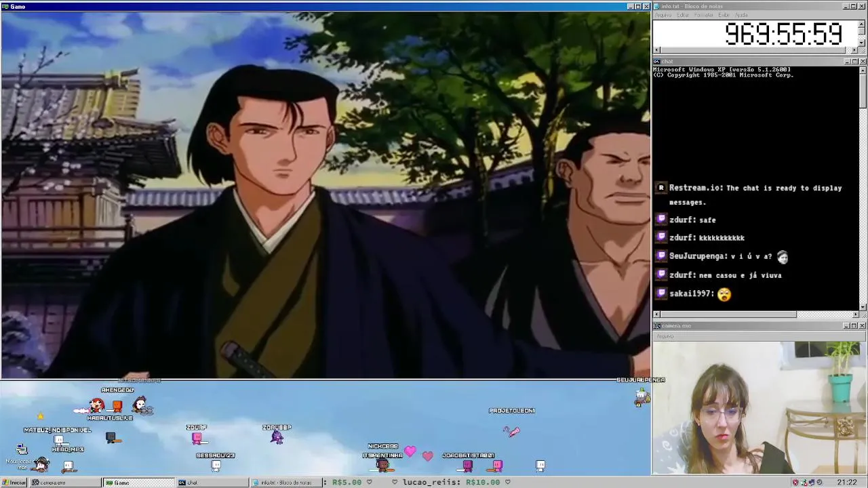Click the SESSHOU123 white avatar sprite

[216, 466]
